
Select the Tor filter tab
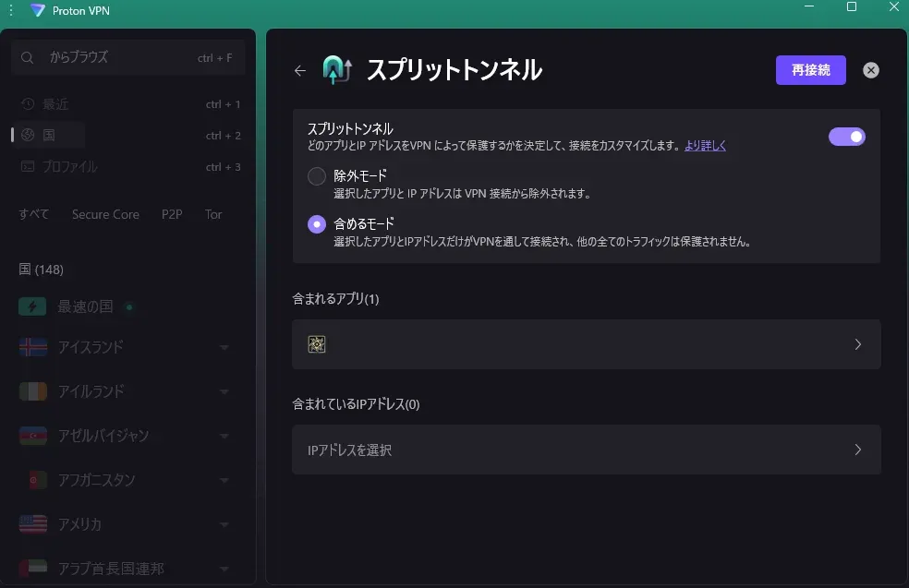tap(213, 214)
